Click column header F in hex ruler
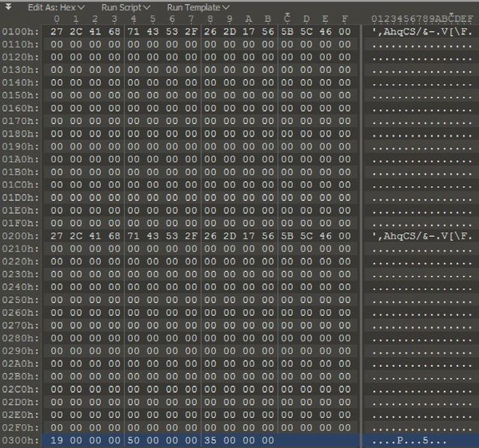Screen dimensions: 479x448 [344, 19]
